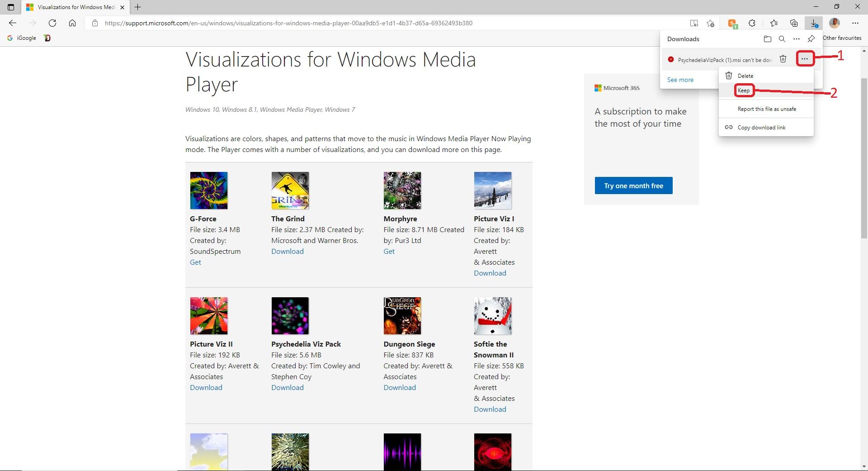This screenshot has height=471, width=868.
Task: Add this page to favourites
Action: (x=711, y=23)
